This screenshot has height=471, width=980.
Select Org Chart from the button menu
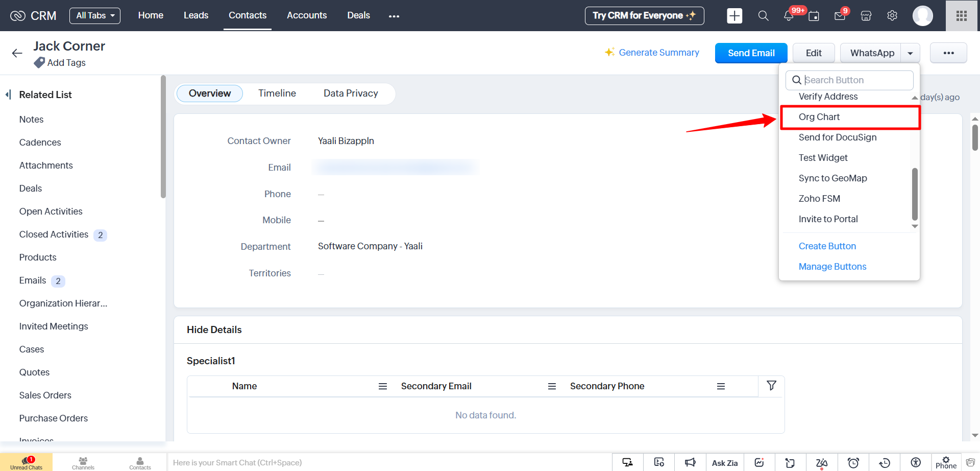point(819,117)
